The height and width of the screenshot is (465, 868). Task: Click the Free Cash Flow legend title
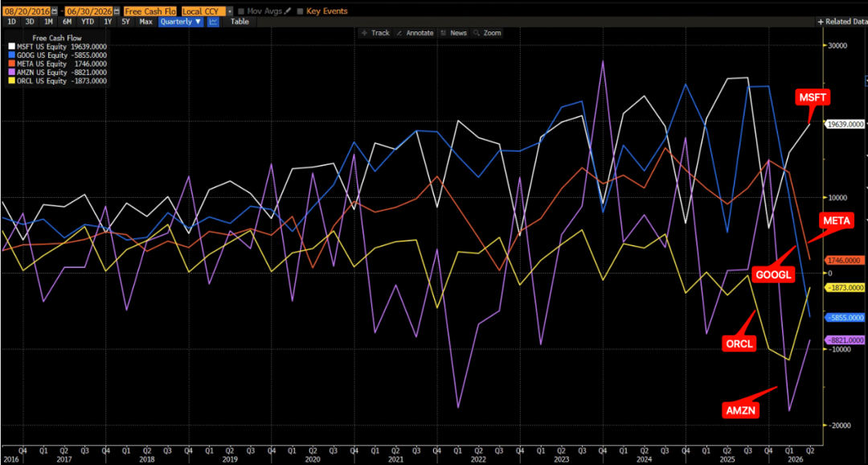[57, 39]
